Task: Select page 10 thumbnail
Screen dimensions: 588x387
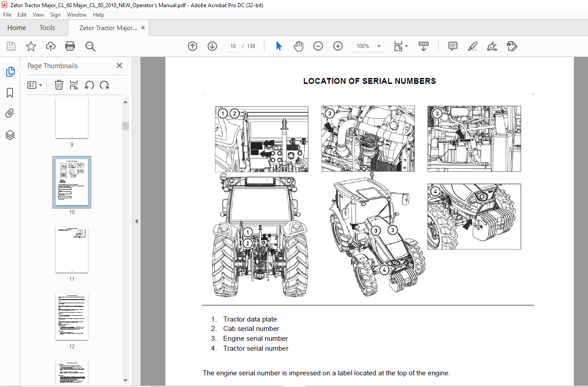Action: coord(72,182)
